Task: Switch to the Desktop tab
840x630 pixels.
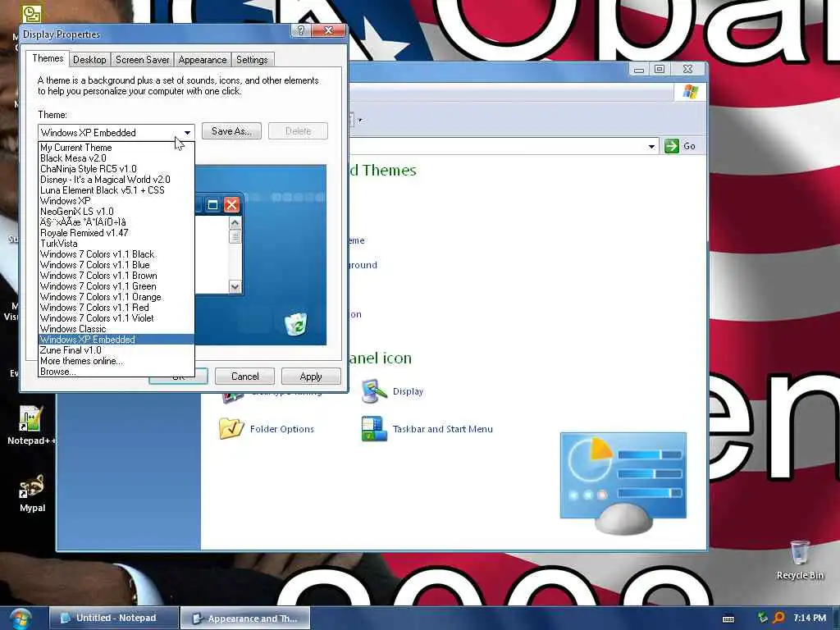Action: (89, 59)
